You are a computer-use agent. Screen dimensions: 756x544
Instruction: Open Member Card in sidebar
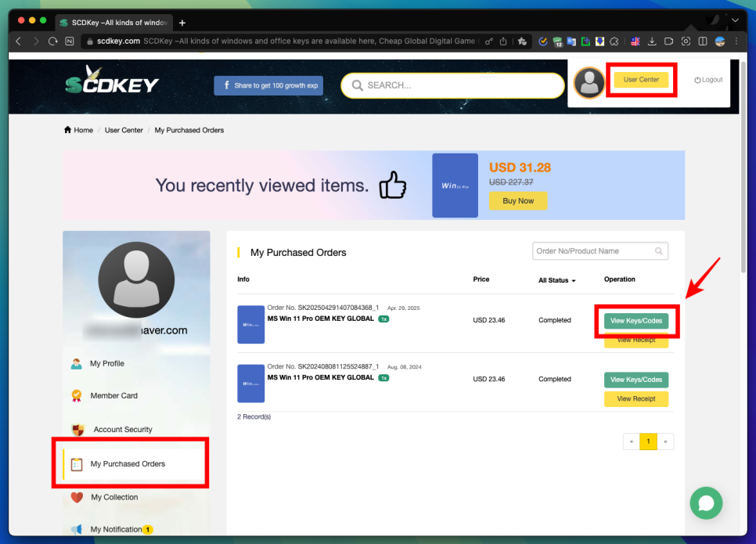click(113, 395)
